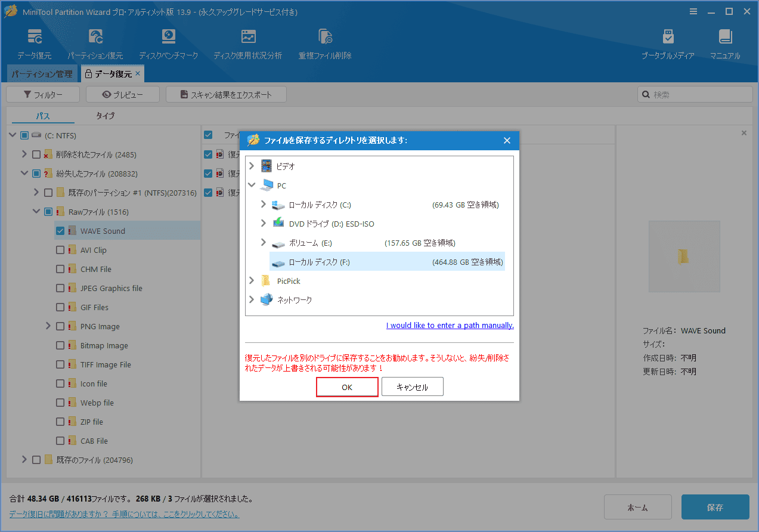Toggle the file list header checkbox

[208, 135]
